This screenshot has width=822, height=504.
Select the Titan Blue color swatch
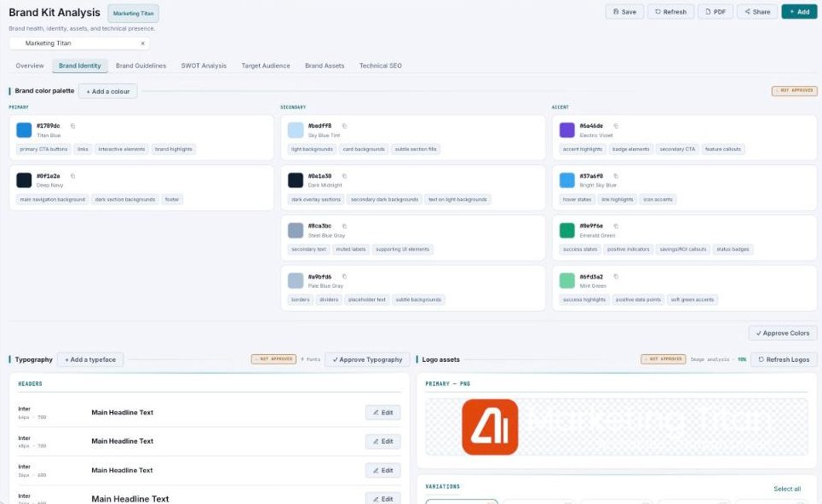[x=24, y=130]
